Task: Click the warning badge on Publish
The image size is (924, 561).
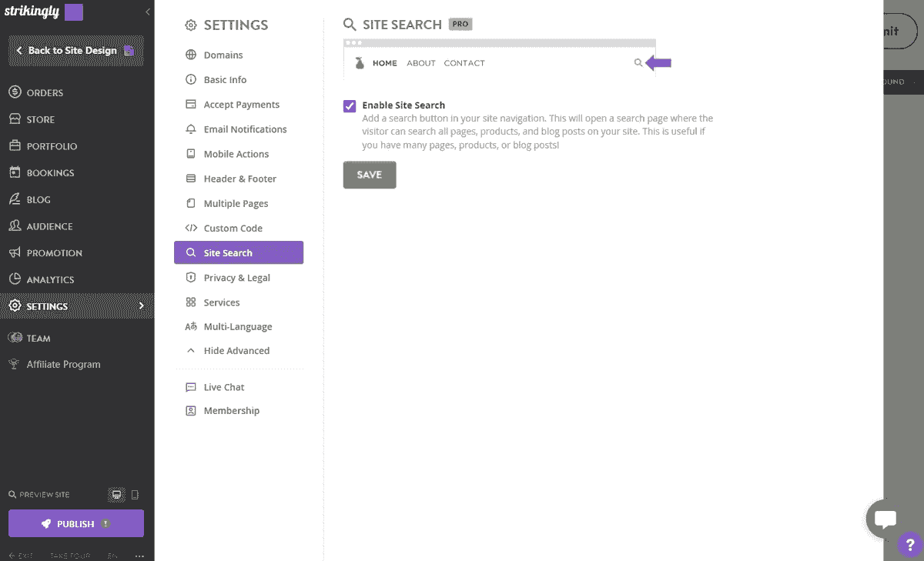Action: pos(105,523)
